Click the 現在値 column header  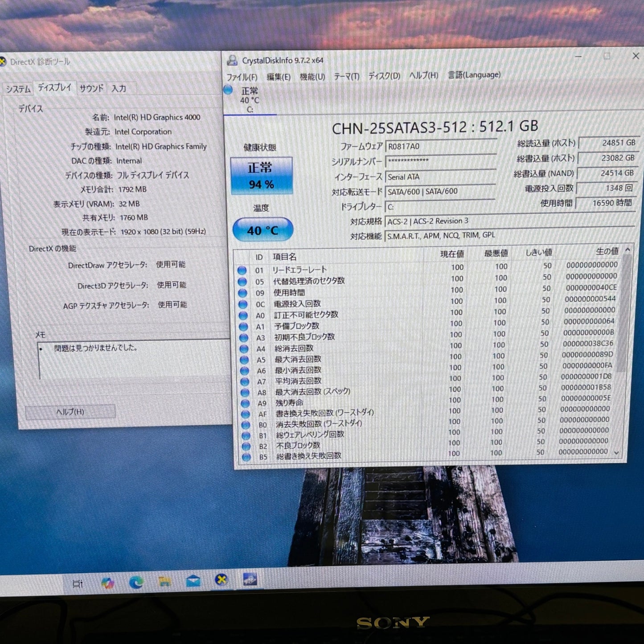[x=452, y=254]
